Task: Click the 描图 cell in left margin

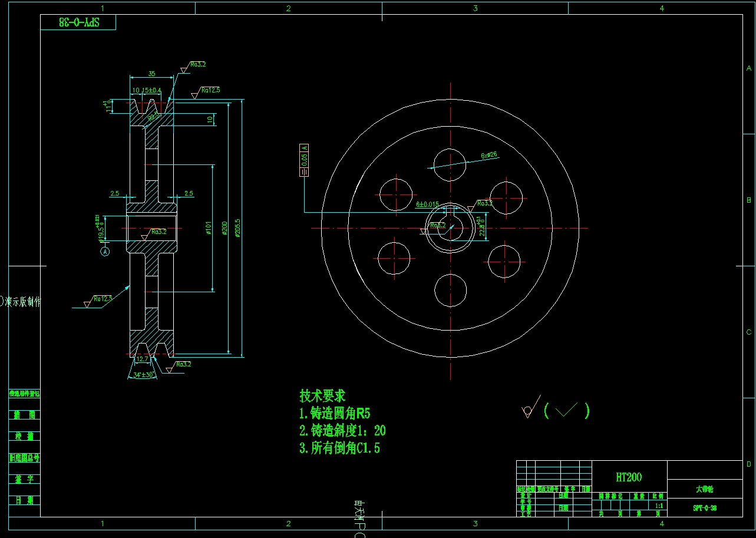Action: [25, 415]
